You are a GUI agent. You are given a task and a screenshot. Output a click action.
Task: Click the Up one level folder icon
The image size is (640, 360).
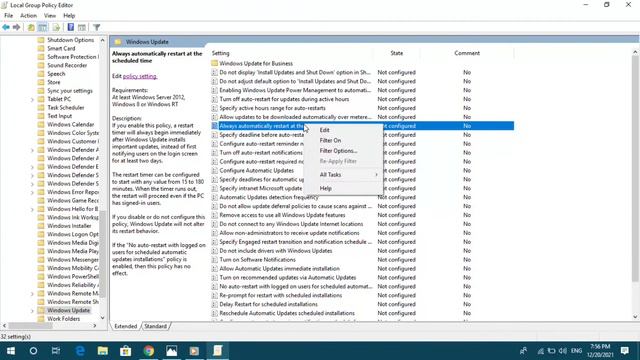pyautogui.click(x=31, y=27)
